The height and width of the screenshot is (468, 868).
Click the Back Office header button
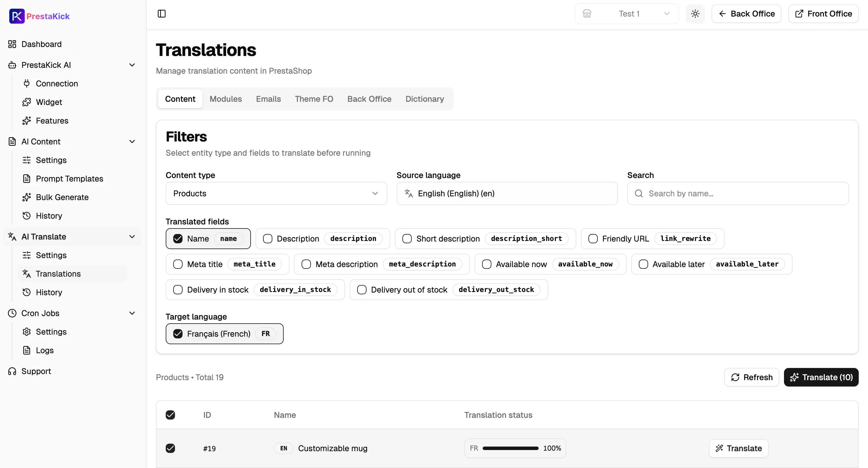(x=746, y=14)
